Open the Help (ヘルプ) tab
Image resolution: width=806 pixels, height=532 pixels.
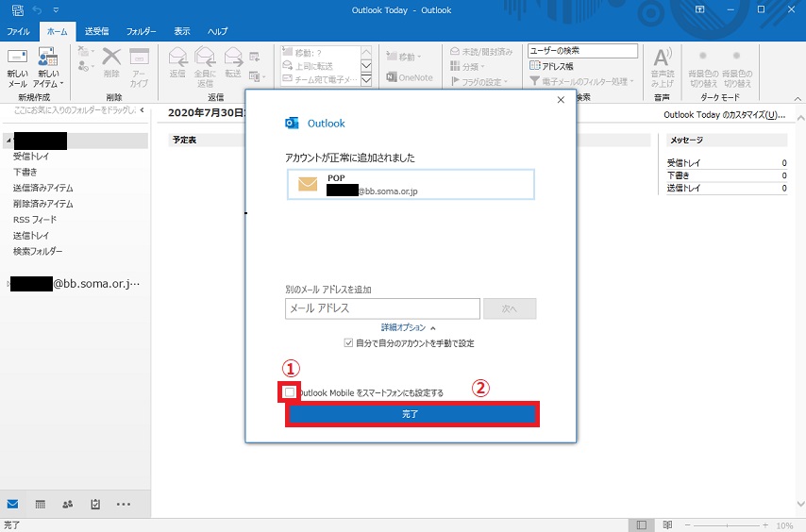coord(217,31)
